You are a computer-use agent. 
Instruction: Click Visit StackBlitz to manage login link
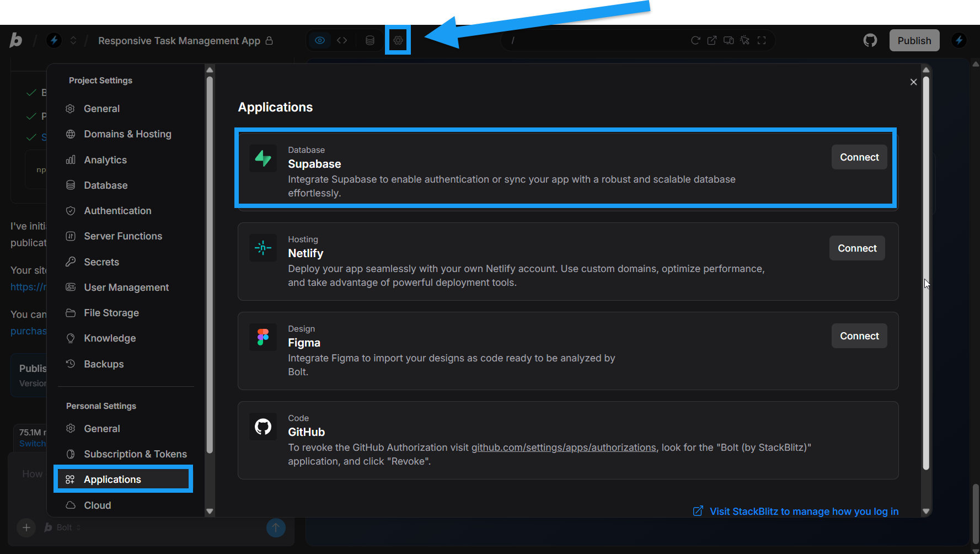coord(796,512)
